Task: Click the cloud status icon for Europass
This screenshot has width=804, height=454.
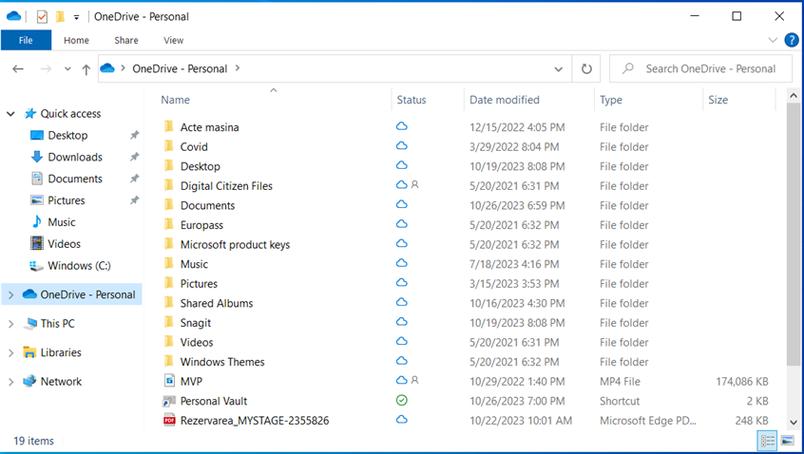Action: point(401,224)
